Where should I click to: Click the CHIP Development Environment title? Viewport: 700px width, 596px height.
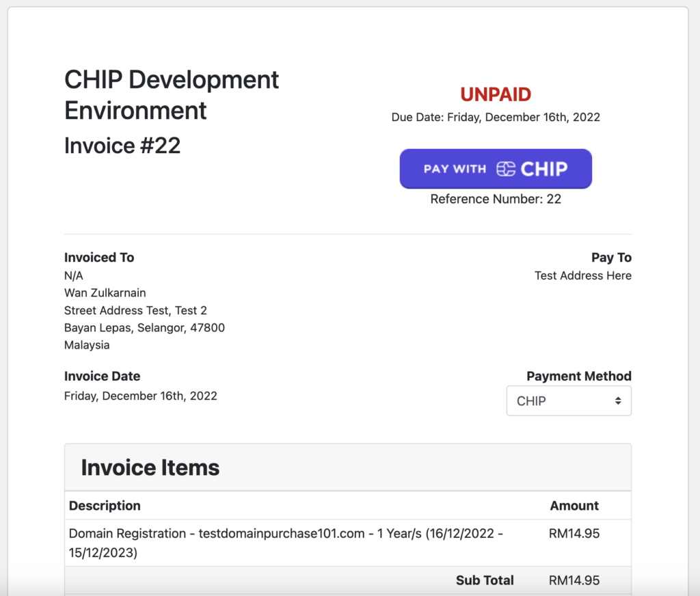point(172,94)
